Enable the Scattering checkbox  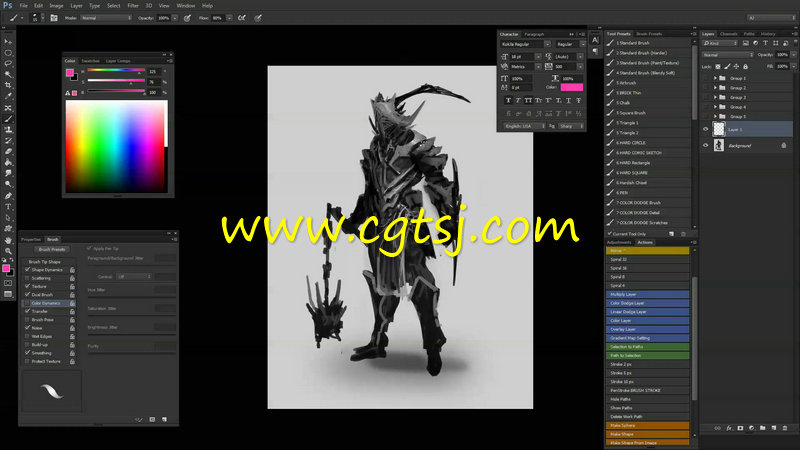tap(28, 278)
